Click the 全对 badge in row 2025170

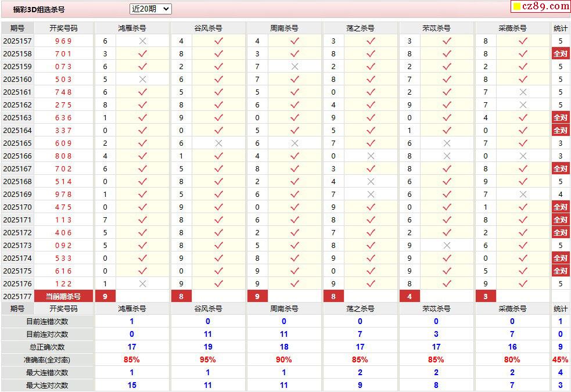[x=561, y=207]
